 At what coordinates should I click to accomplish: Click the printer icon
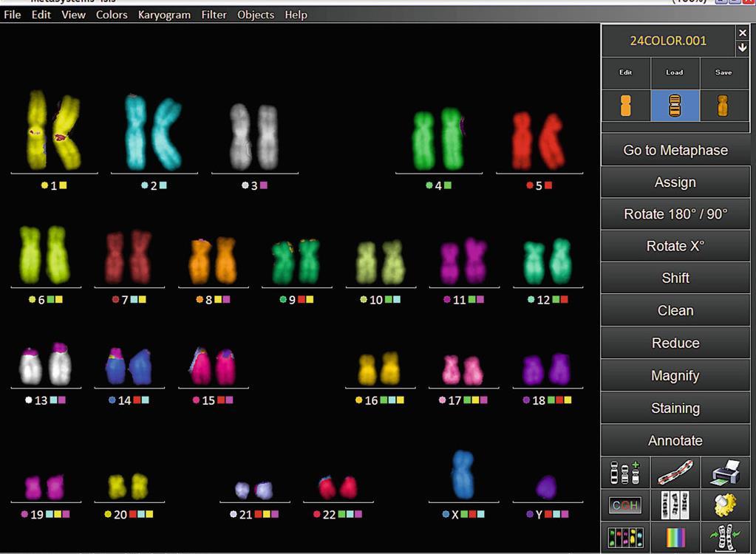click(725, 473)
